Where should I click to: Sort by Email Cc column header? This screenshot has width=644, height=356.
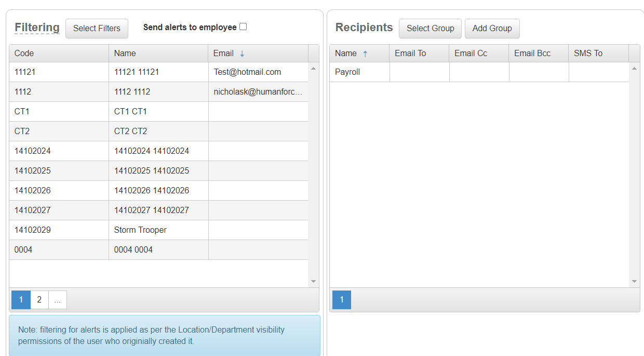click(479, 53)
